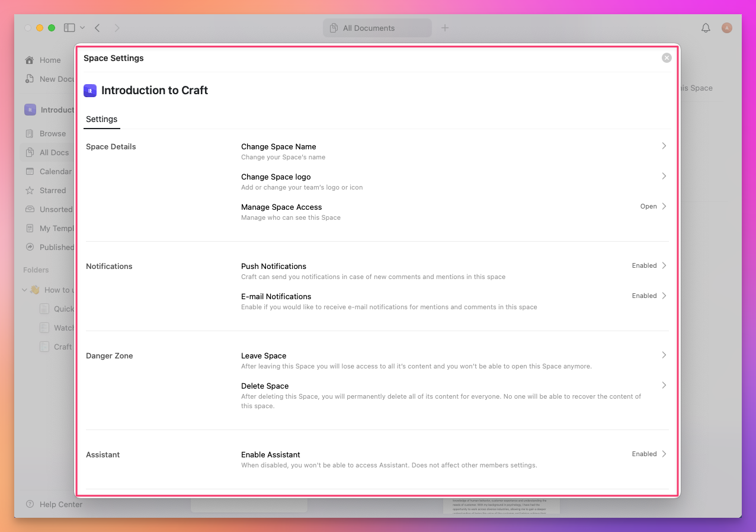Expand the Leave Space chevron
756x532 pixels.
(664, 355)
